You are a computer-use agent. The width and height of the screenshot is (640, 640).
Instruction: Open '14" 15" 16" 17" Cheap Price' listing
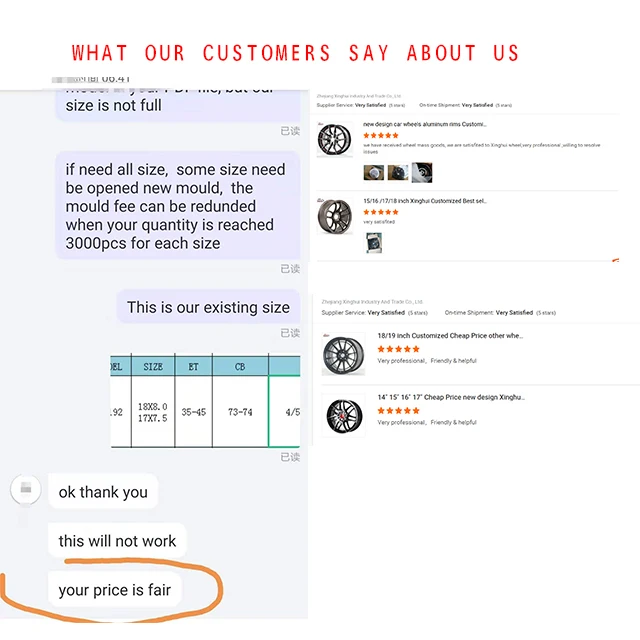click(x=450, y=397)
